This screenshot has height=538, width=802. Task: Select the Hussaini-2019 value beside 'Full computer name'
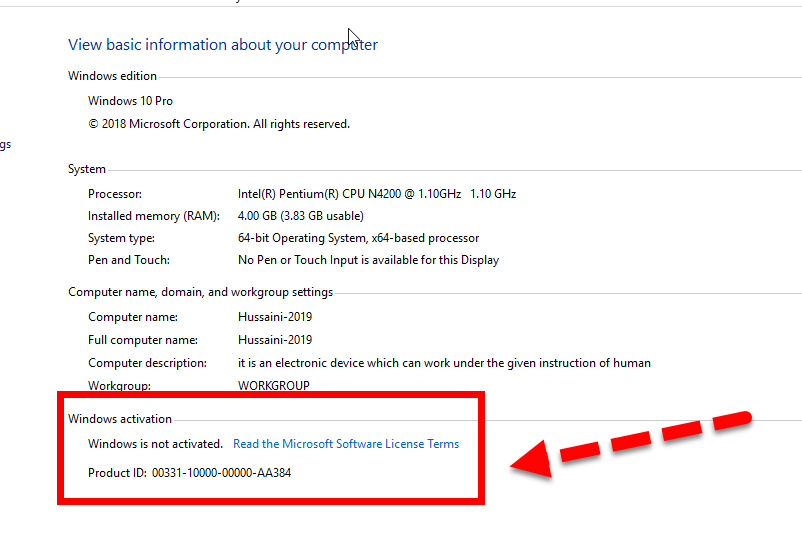pyautogui.click(x=275, y=340)
